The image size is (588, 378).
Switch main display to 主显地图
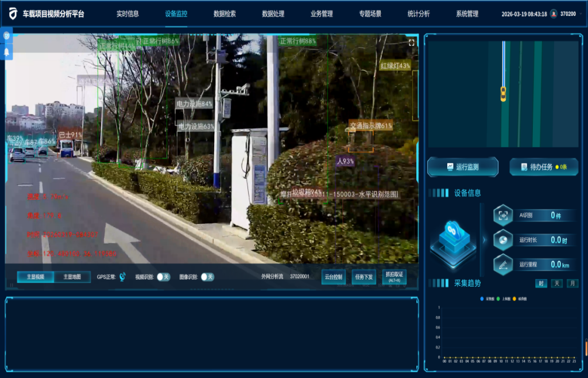[x=72, y=277]
